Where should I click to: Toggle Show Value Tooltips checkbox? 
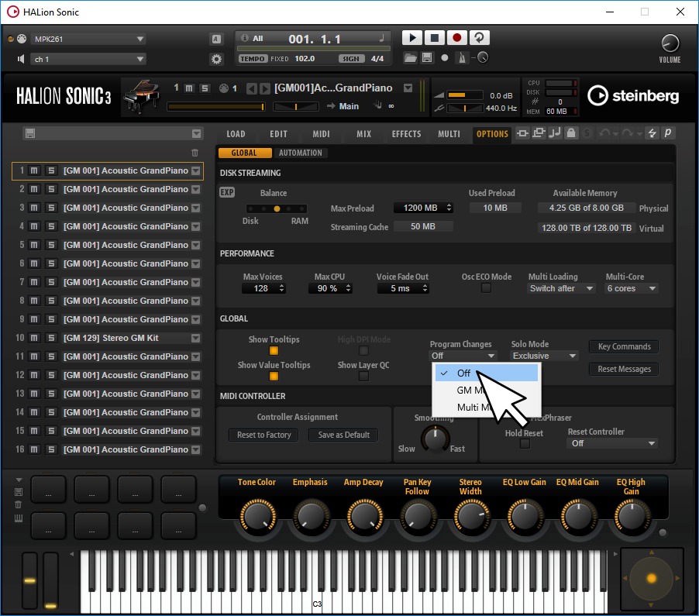click(274, 377)
